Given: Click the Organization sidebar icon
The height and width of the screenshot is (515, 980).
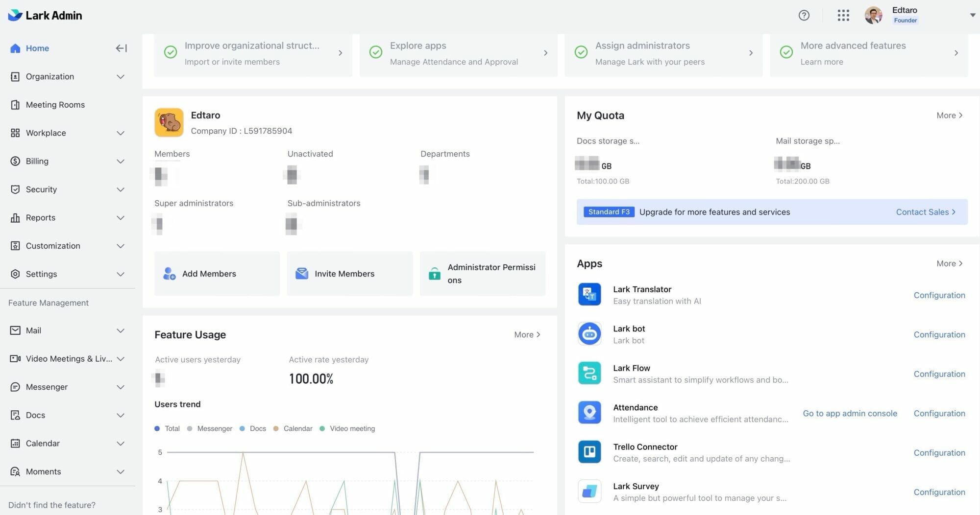Looking at the screenshot, I should [x=15, y=76].
